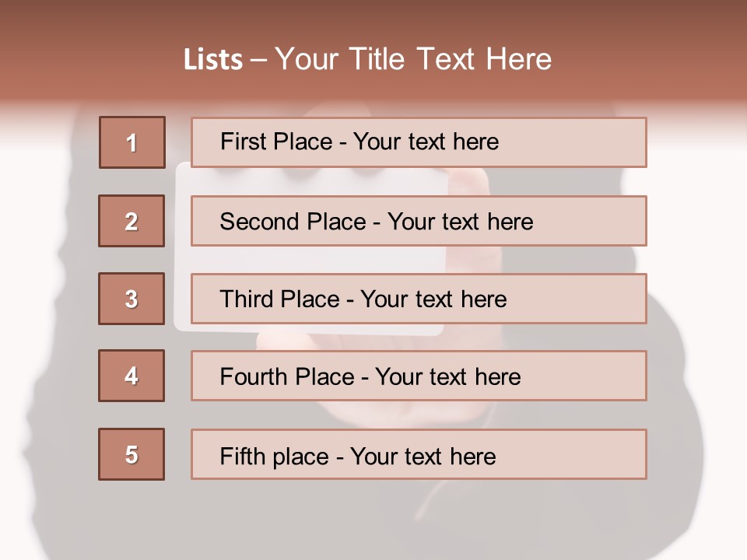747x560 pixels.
Task: Click the number 5 box
Action: coord(132,454)
